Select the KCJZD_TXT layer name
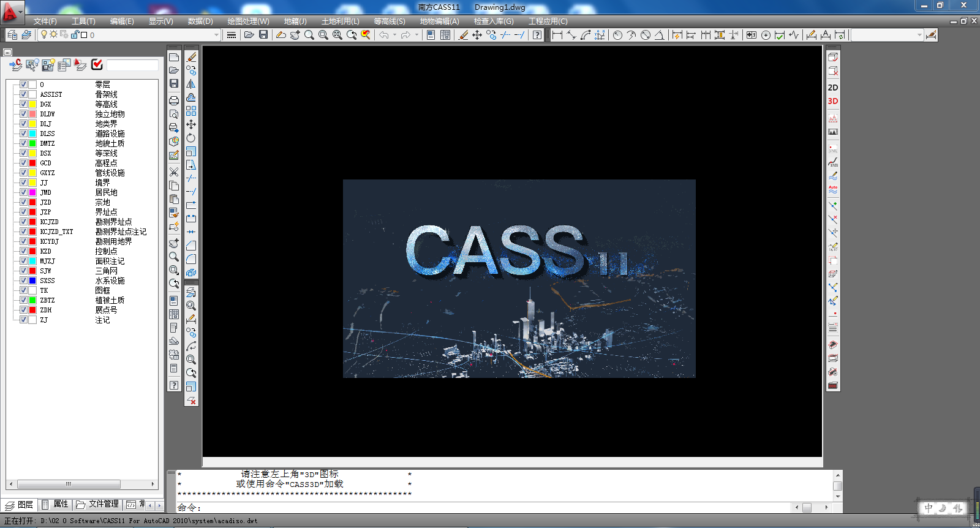This screenshot has width=980, height=528. [56, 232]
